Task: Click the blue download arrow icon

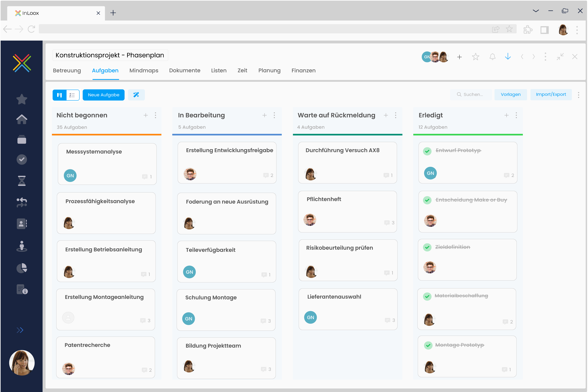Action: click(x=507, y=57)
